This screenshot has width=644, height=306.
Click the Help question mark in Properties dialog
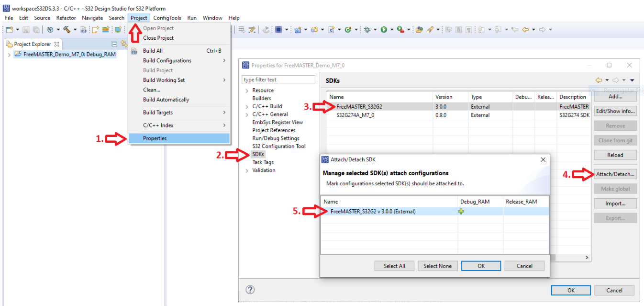tap(249, 290)
